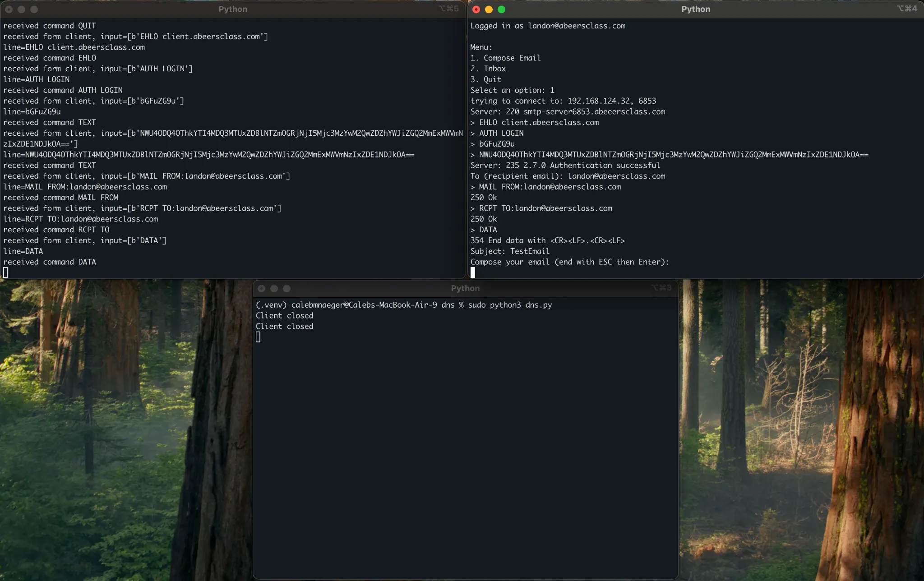Click 'line=DATA' in server log
Screen dimensions: 924x581
(23, 251)
